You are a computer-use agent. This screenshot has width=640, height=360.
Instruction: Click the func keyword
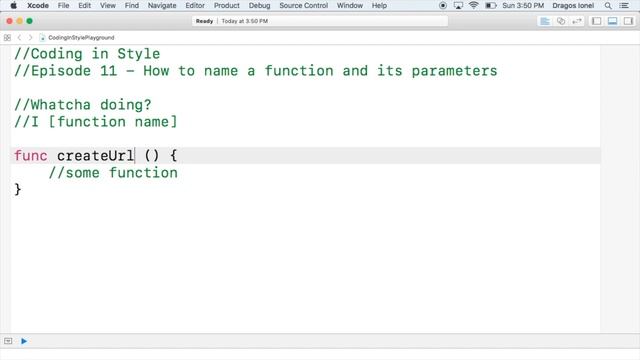pos(31,156)
